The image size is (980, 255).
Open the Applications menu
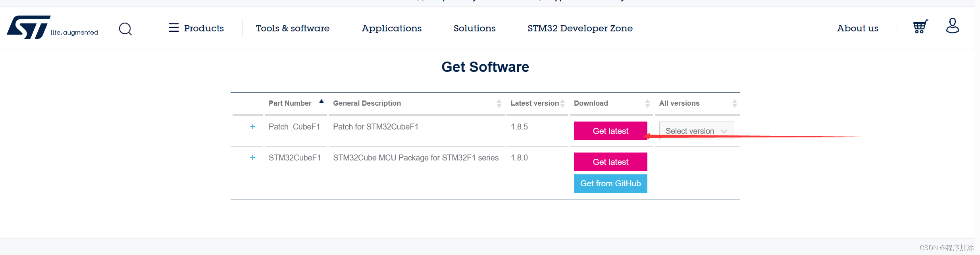coord(391,28)
